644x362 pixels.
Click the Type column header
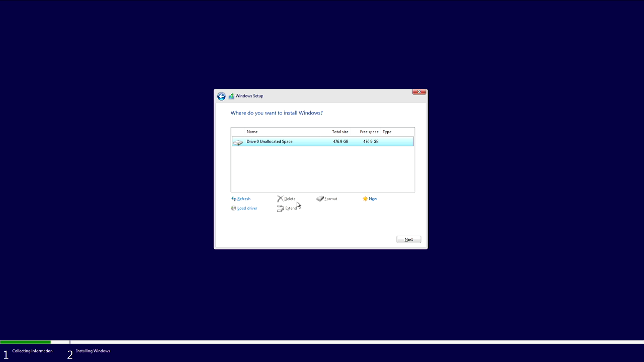coord(387,132)
